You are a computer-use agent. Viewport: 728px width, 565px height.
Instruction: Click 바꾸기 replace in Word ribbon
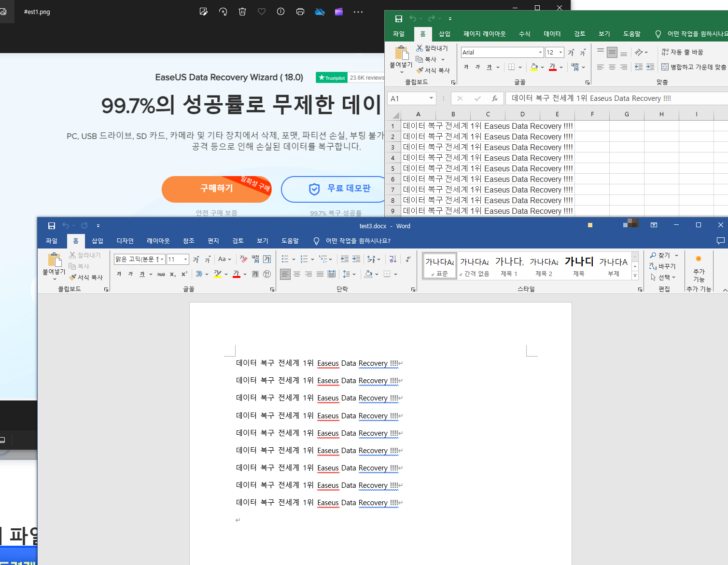coord(662,266)
